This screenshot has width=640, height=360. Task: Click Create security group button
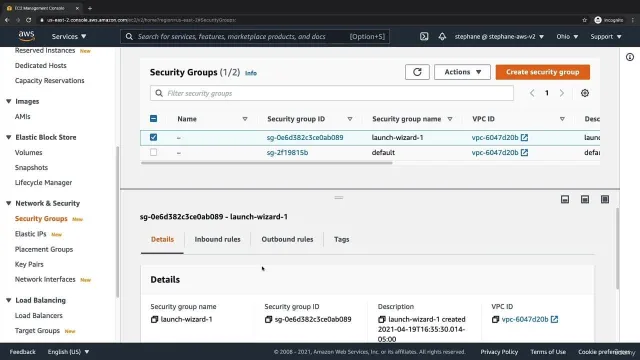point(542,72)
